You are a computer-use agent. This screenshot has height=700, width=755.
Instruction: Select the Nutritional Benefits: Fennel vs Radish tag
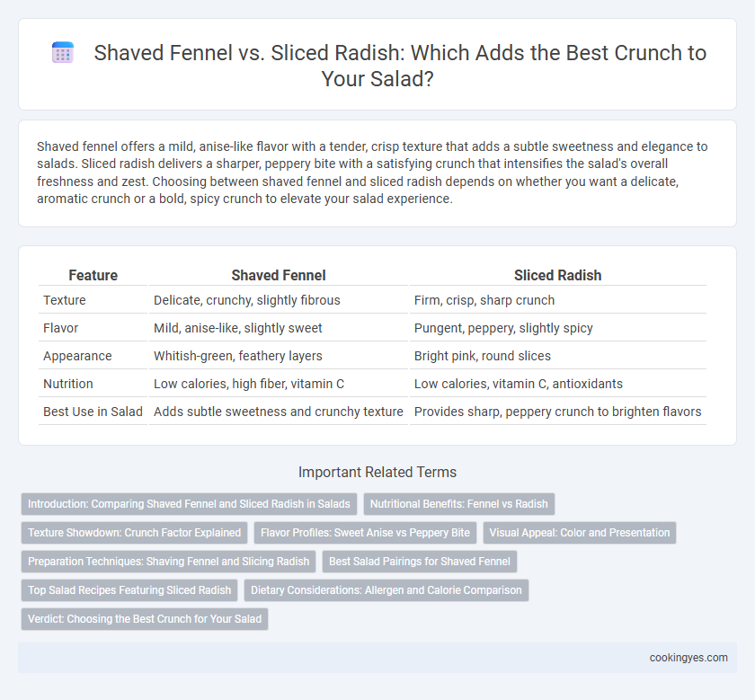459,504
